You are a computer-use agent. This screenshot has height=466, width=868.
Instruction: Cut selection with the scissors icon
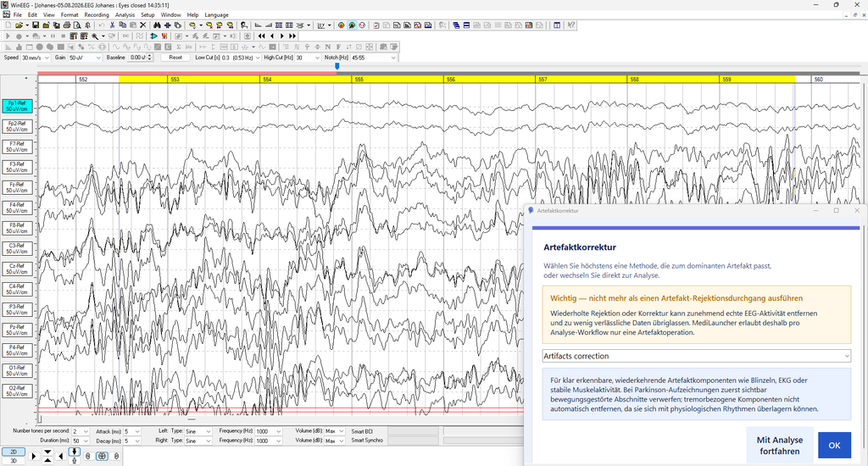tap(112, 25)
